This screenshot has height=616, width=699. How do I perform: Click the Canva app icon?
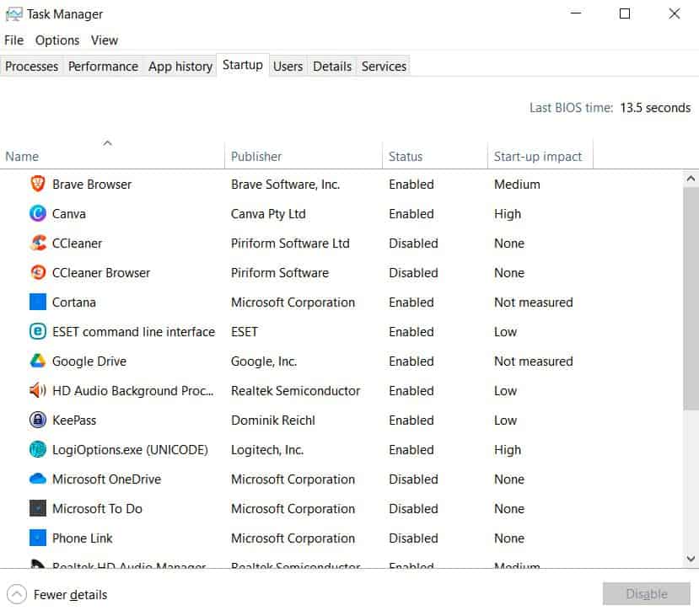(37, 213)
